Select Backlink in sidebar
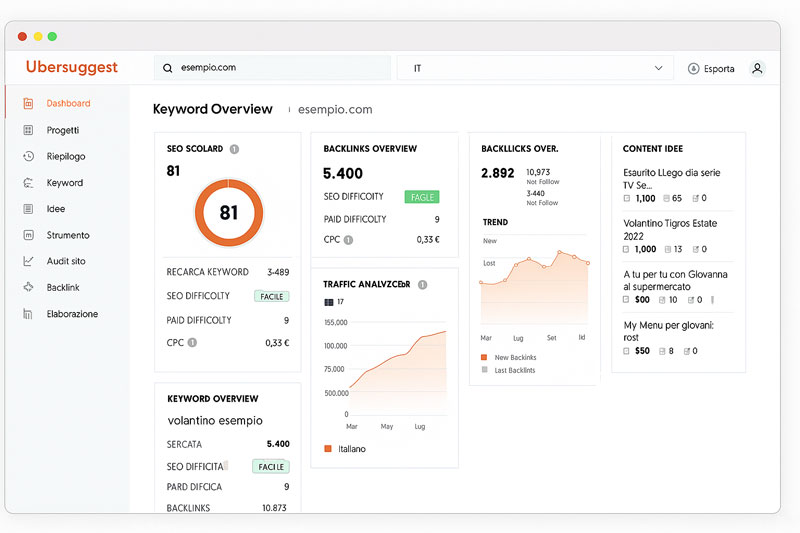Viewport: 800px width, 533px height. point(63,288)
